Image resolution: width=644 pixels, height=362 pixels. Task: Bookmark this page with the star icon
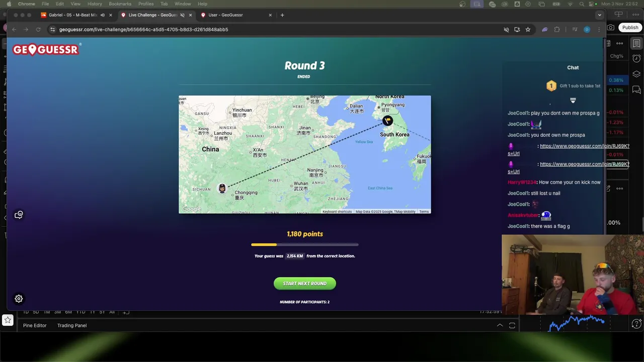[528, 30]
